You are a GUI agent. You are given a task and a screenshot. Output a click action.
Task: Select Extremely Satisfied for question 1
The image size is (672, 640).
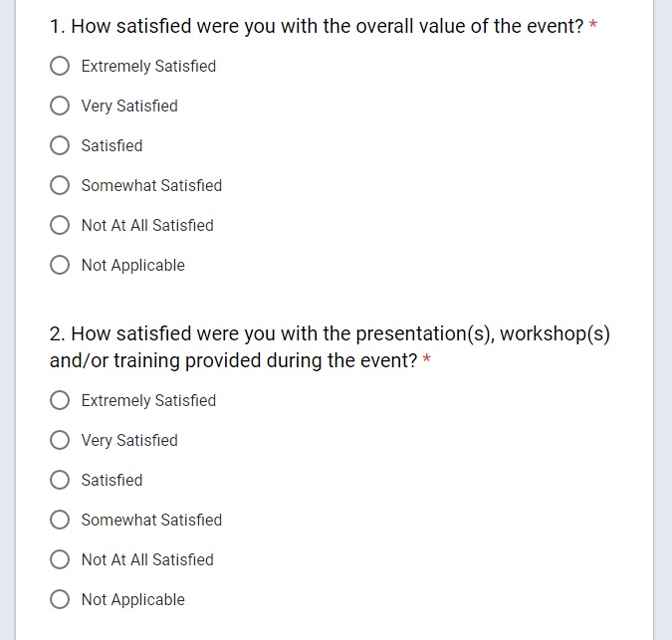(x=60, y=66)
